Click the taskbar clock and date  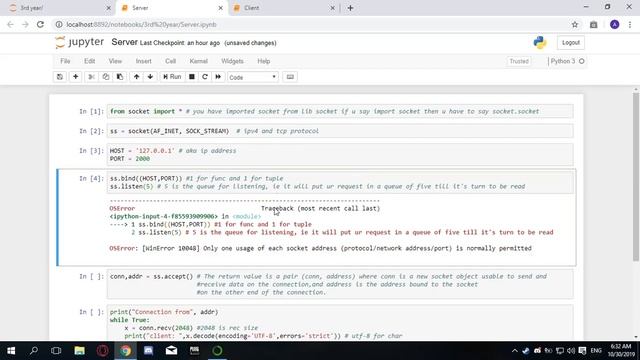coord(621,351)
